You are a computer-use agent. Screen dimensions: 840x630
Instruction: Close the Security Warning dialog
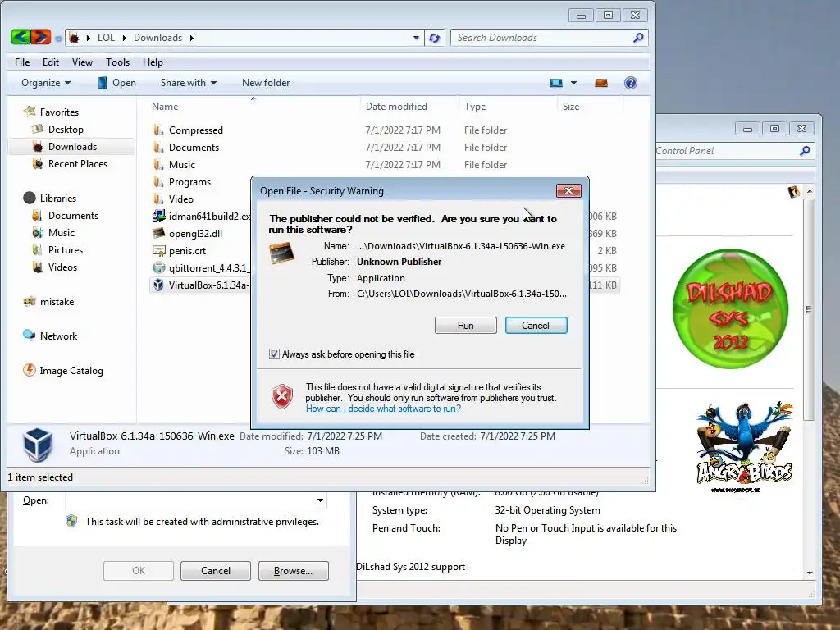568,190
